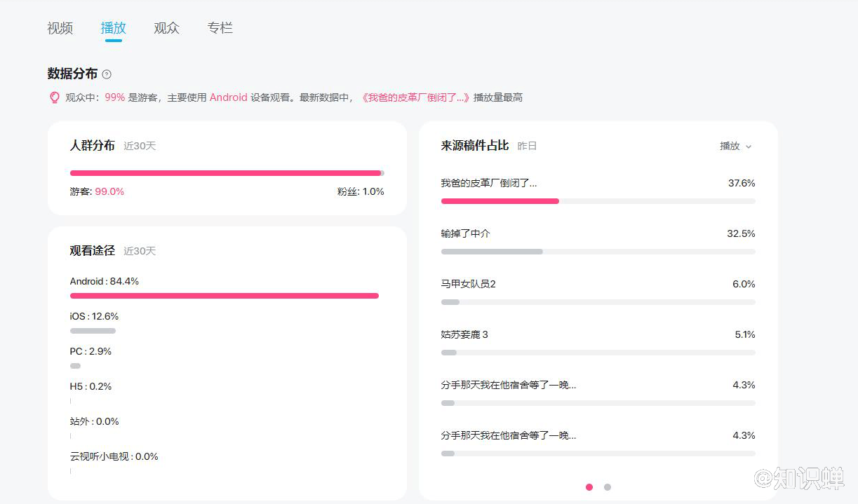Open the 《我爸的皮革厂倒闭了...》 video link

click(x=415, y=97)
